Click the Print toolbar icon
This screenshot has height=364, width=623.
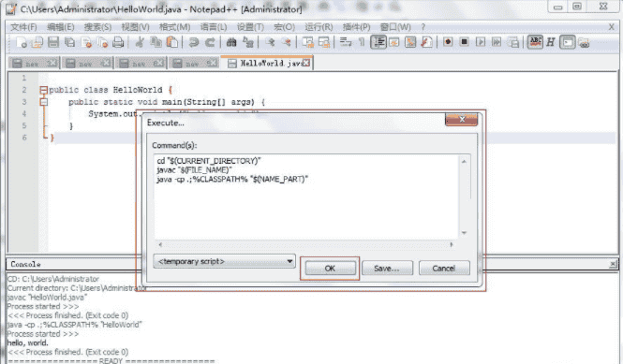click(x=118, y=42)
